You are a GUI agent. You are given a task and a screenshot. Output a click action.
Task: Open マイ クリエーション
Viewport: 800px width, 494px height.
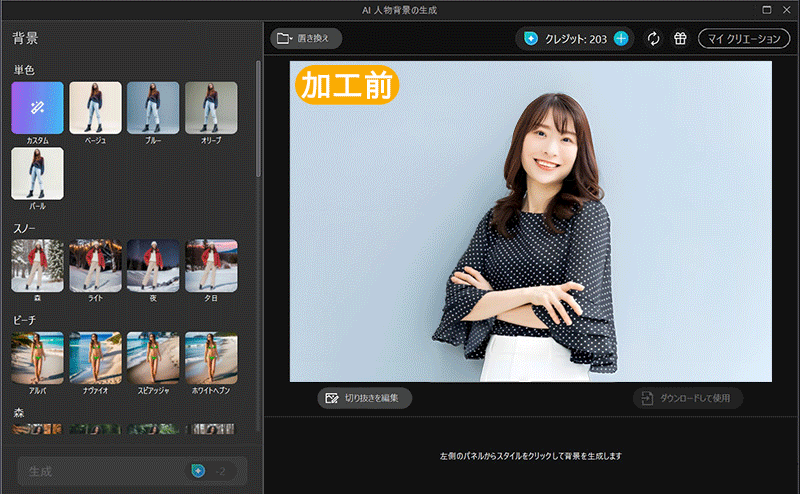click(x=744, y=38)
